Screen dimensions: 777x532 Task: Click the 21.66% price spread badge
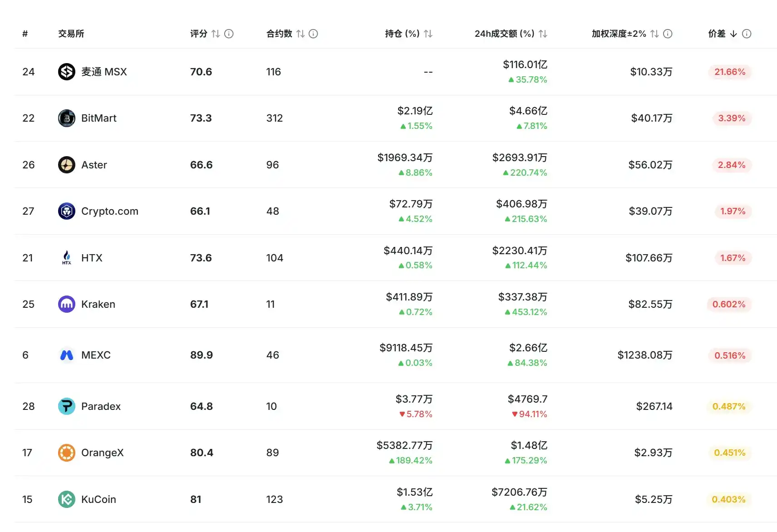(x=730, y=72)
